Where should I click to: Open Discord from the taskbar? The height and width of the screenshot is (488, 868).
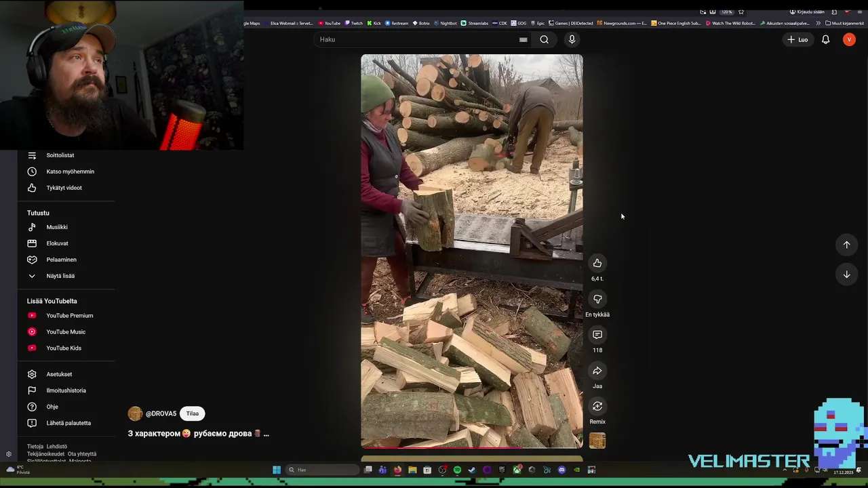(561, 470)
